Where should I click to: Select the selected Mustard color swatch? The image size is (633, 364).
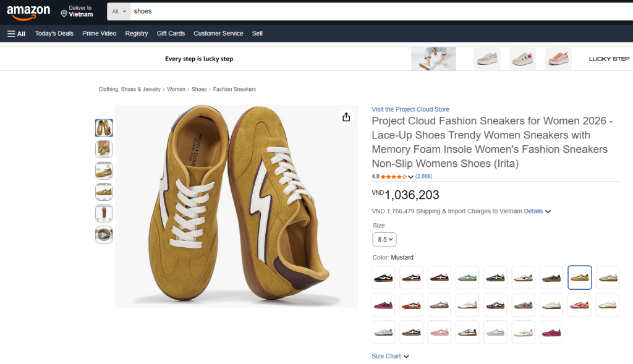[x=580, y=277]
